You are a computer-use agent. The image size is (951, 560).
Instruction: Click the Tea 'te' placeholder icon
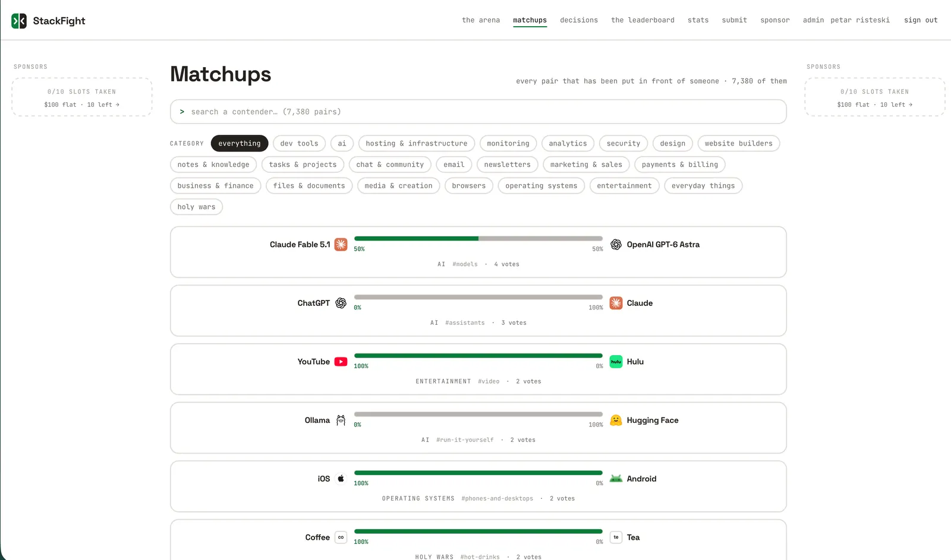(616, 537)
